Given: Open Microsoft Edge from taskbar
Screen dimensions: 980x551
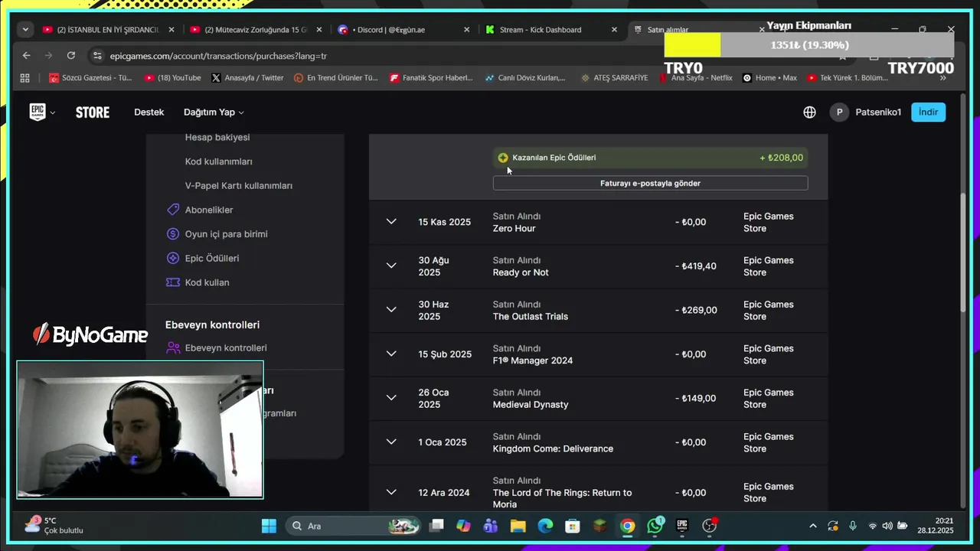Looking at the screenshot, I should click(545, 526).
